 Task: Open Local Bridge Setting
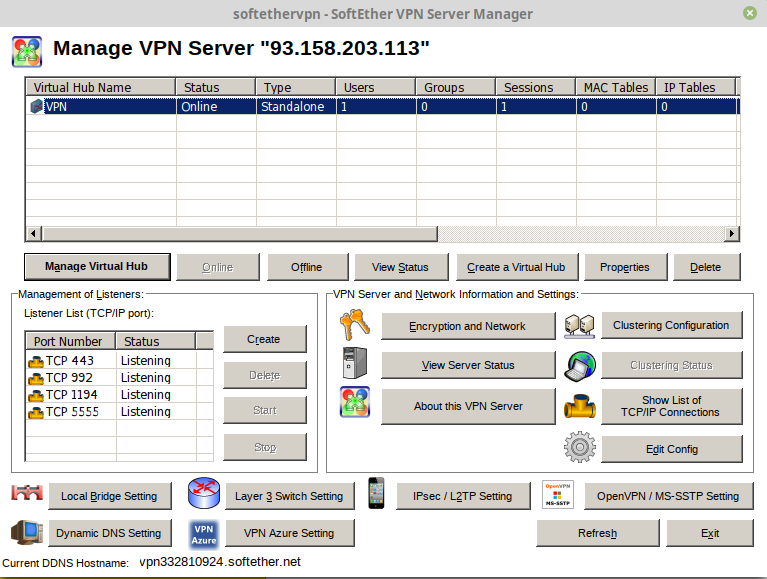tap(110, 496)
